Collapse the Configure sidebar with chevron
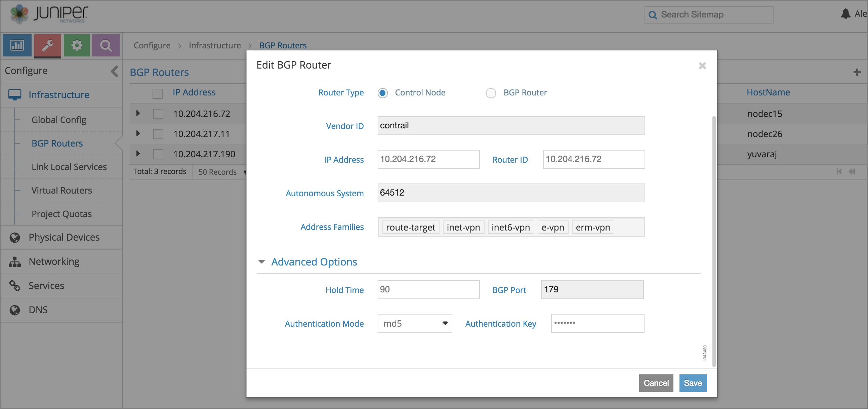 point(115,71)
